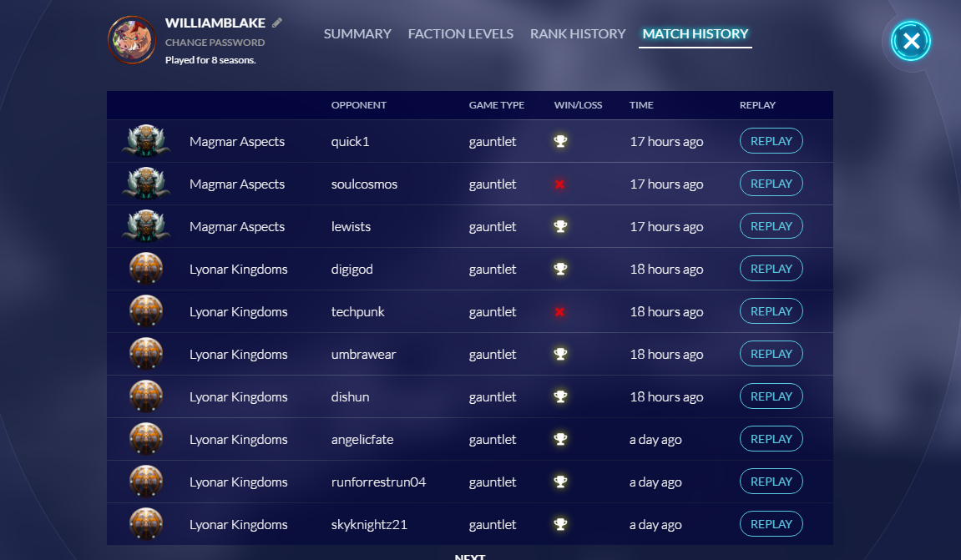Click the Lyonar faction icon in dishun row

point(146,396)
